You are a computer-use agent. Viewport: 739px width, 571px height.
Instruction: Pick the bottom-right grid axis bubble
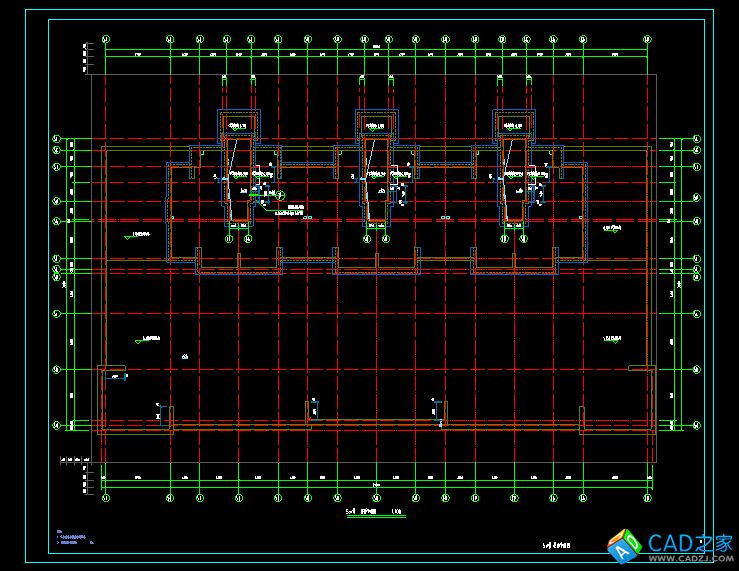647,497
